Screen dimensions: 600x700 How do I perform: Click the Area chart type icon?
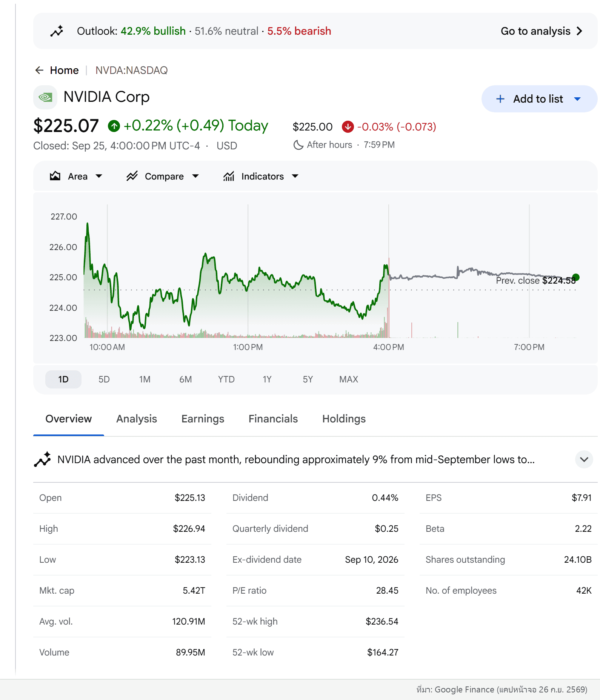click(x=55, y=176)
